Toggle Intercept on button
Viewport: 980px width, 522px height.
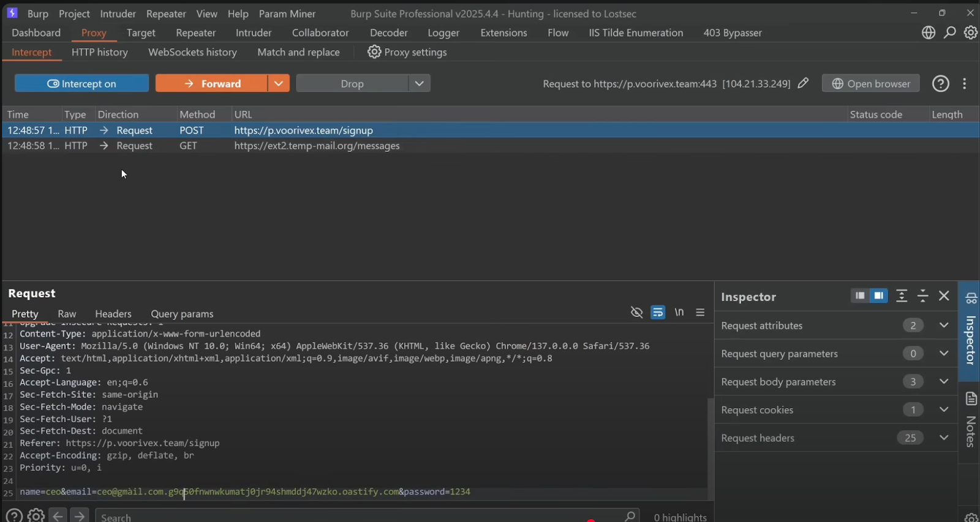tap(81, 83)
